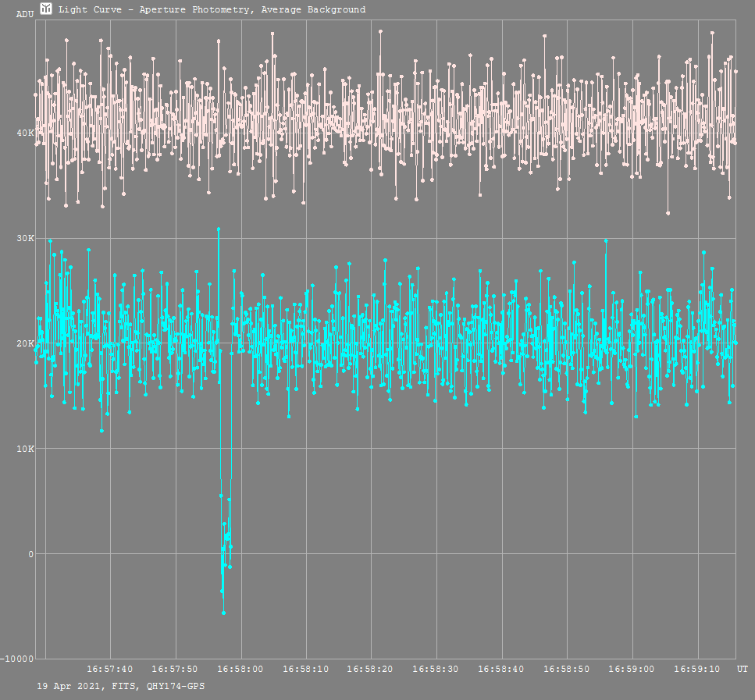Click the 16:58:10 time label
The image size is (755, 700).
306,669
